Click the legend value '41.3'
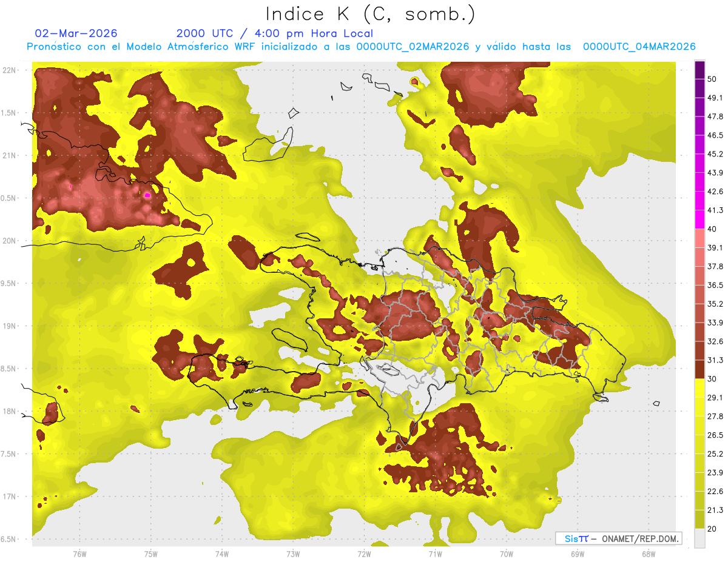Screen dimensions: 728x562 click(715, 211)
